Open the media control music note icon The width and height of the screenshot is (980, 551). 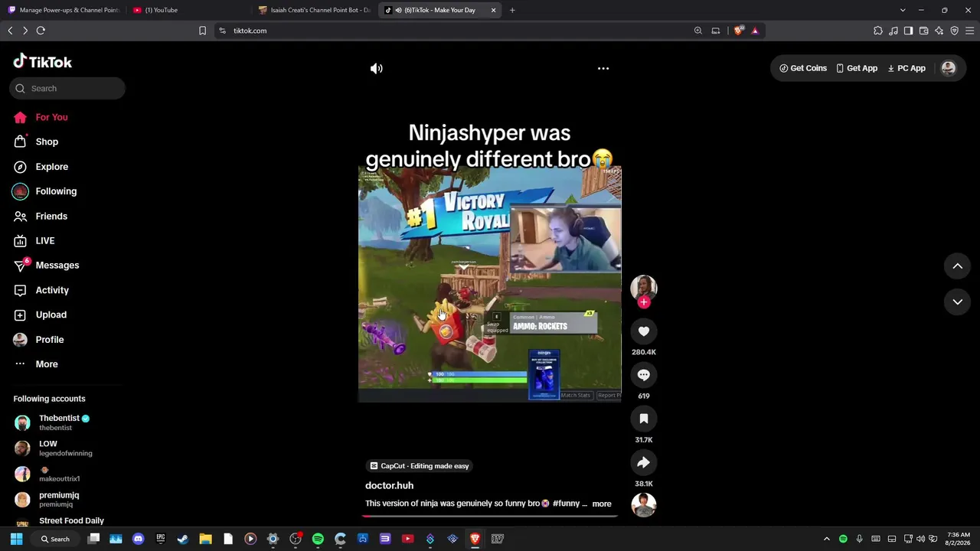point(893,31)
